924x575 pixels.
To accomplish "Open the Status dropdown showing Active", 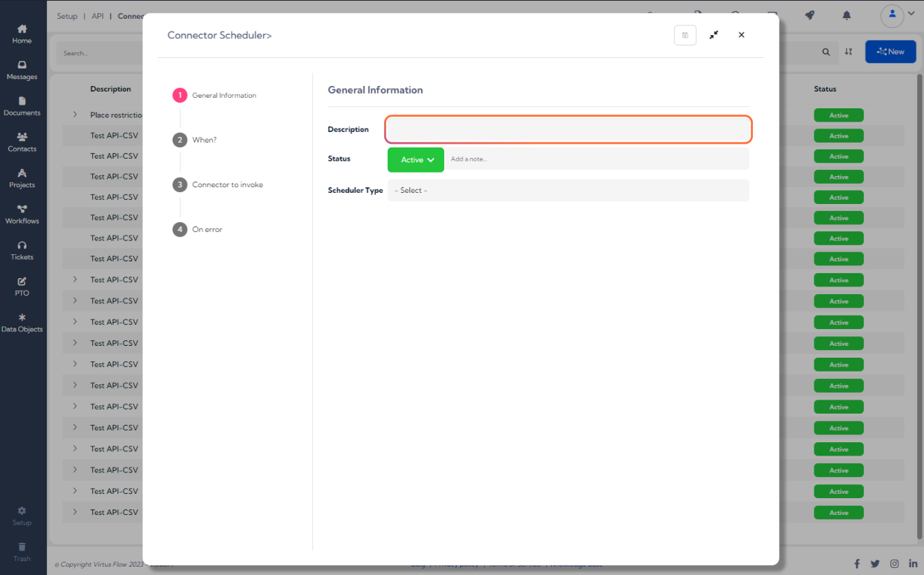I will [x=416, y=159].
